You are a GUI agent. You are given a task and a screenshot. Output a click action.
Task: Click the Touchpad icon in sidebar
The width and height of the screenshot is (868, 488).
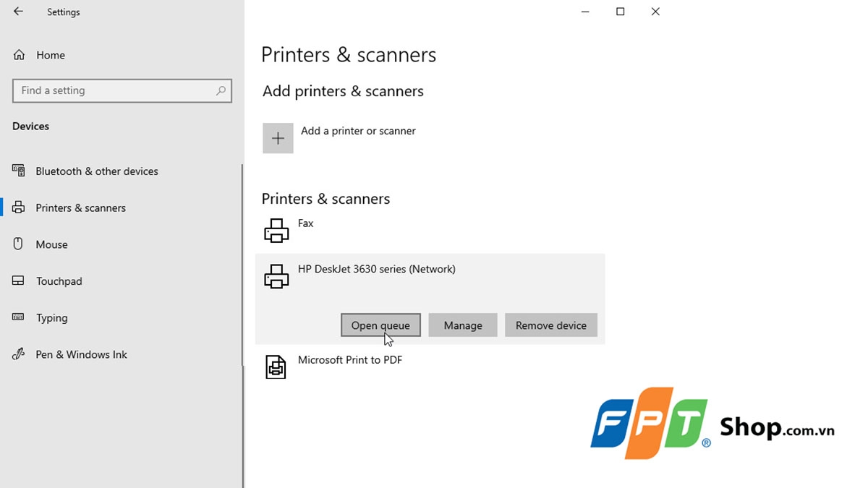tap(19, 281)
